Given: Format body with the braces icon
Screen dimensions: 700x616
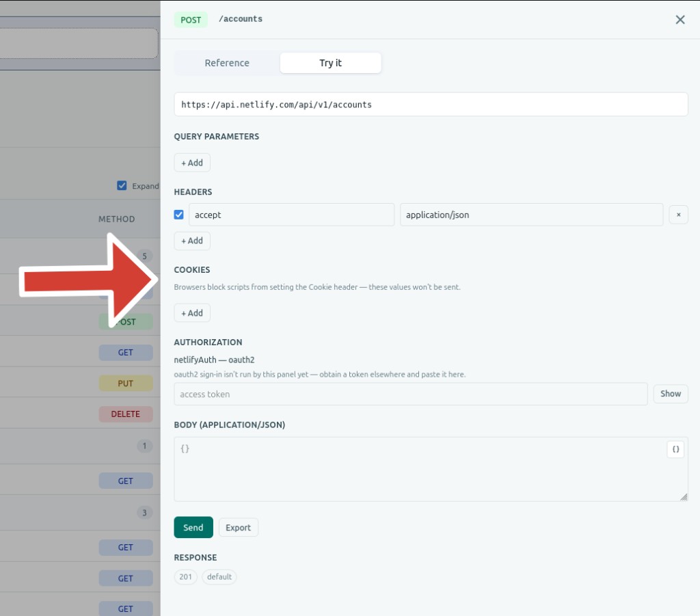Looking at the screenshot, I should (x=675, y=449).
